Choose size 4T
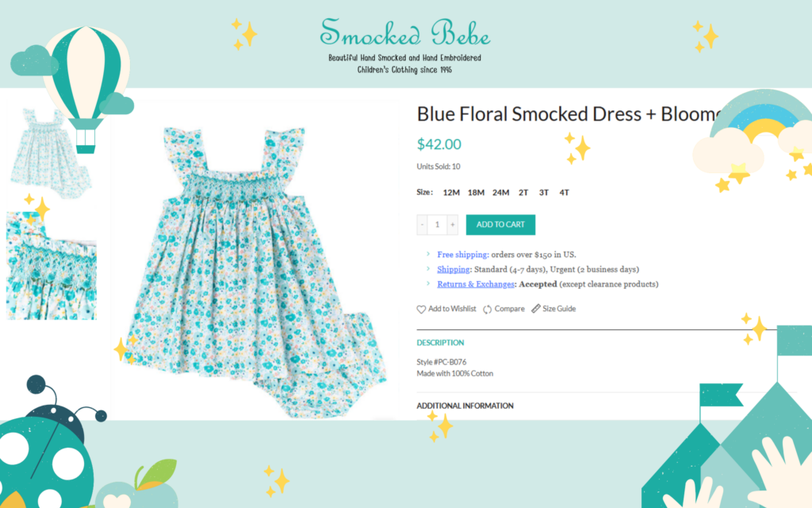The image size is (812, 508). [564, 192]
